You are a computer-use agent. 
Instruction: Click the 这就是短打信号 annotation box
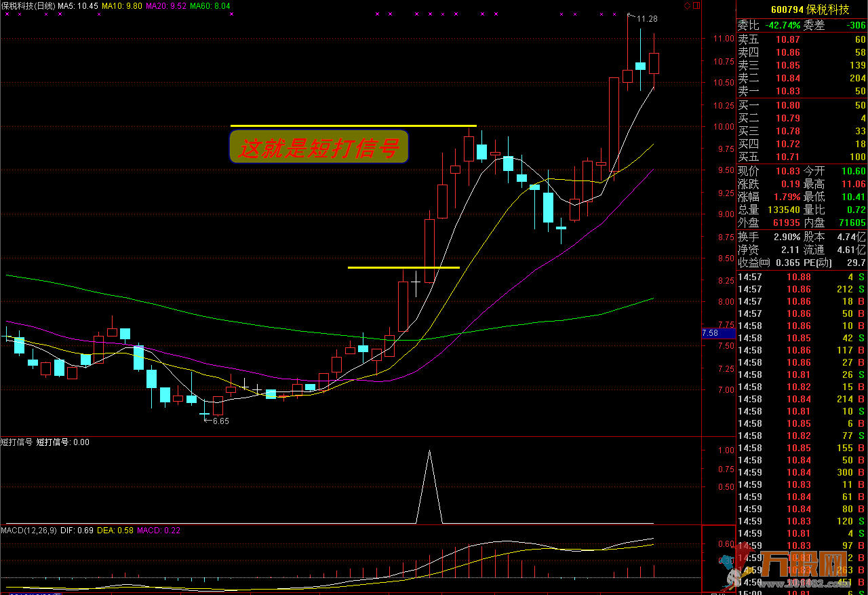pyautogui.click(x=319, y=147)
